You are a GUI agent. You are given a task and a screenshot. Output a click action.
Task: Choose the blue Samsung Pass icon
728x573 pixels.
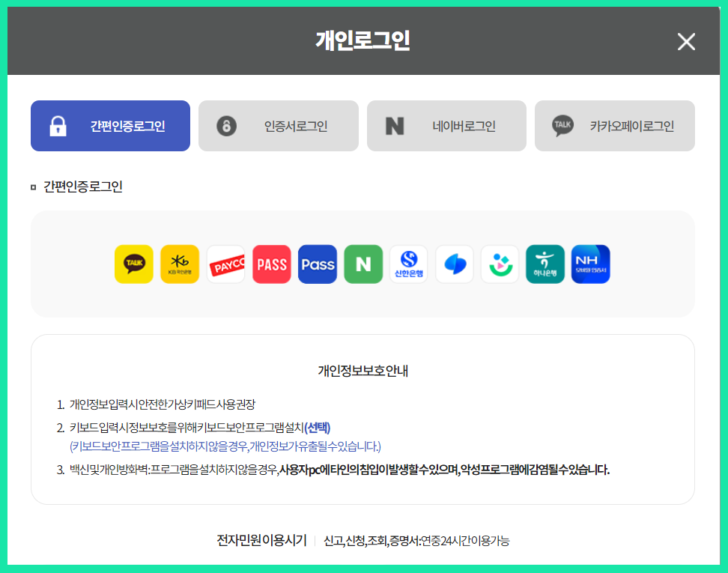318,264
